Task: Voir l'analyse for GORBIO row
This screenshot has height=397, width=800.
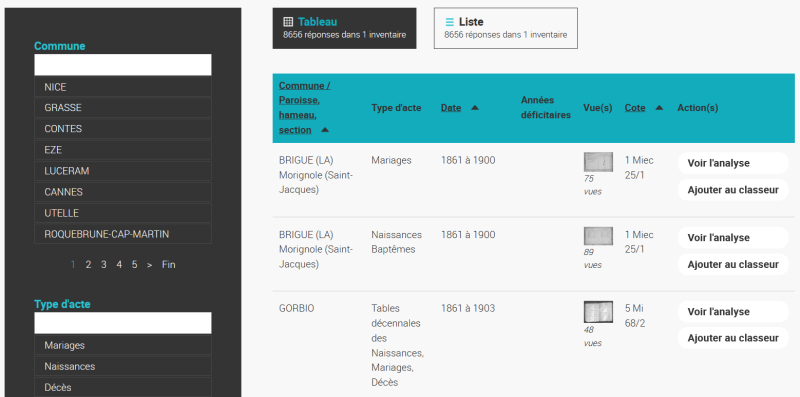Action: tap(733, 312)
